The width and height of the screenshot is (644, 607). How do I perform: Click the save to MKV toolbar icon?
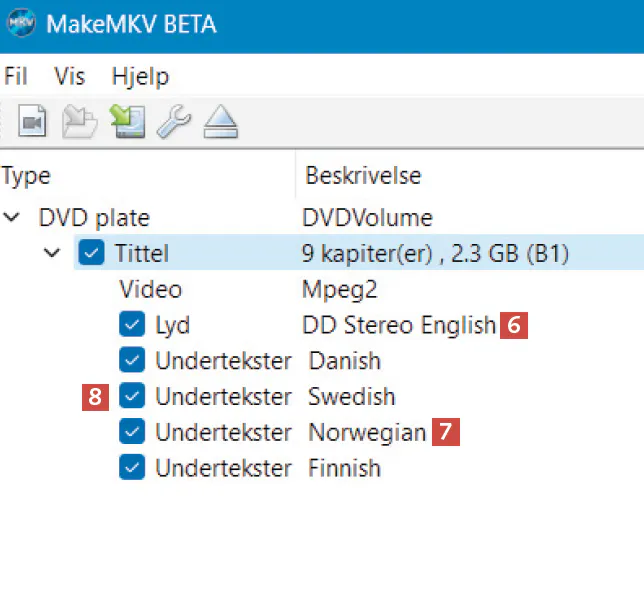(127, 121)
